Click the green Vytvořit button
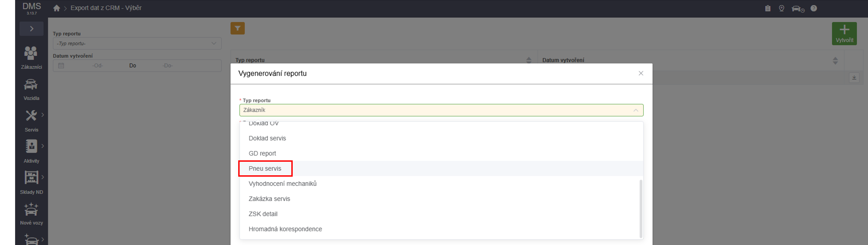 (x=844, y=33)
